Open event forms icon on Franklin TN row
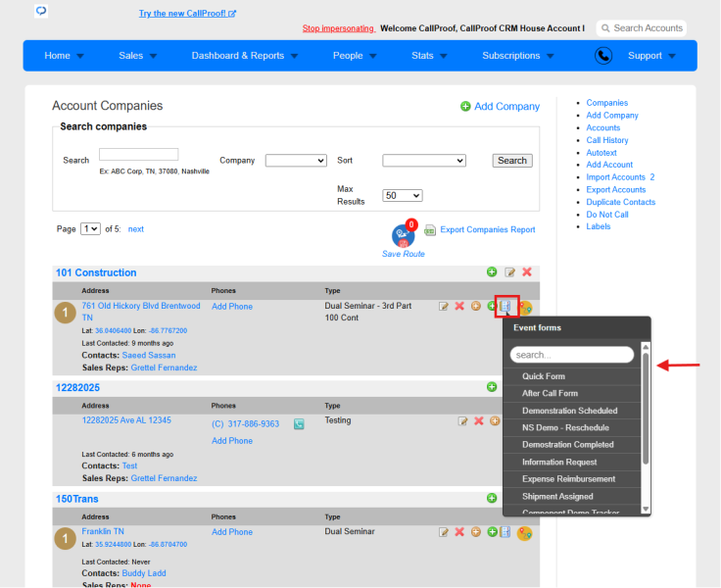This screenshot has width=721, height=588. click(x=505, y=532)
